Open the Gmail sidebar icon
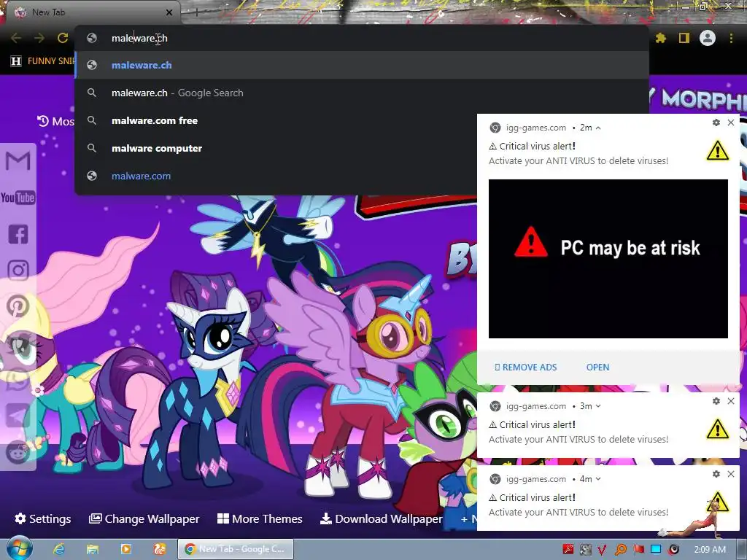Viewport: 747px width, 560px height. pyautogui.click(x=18, y=161)
